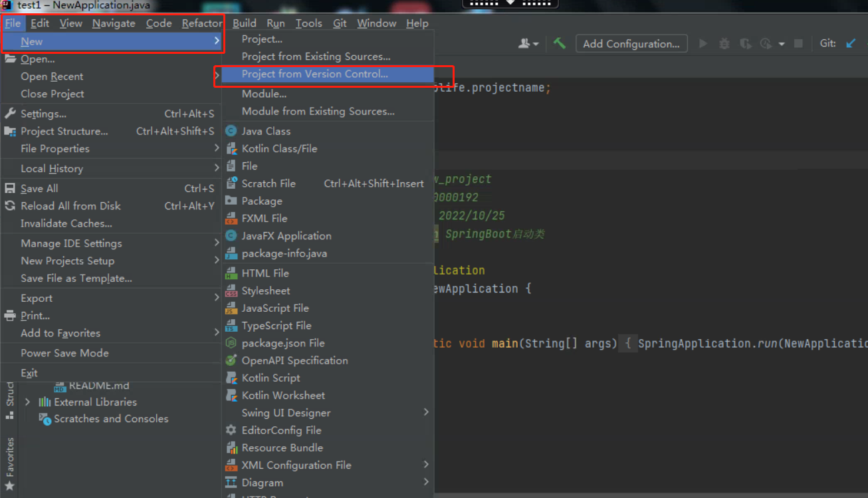The width and height of the screenshot is (868, 498).
Task: Click the Stylesheet CSS icon
Action: point(231,291)
